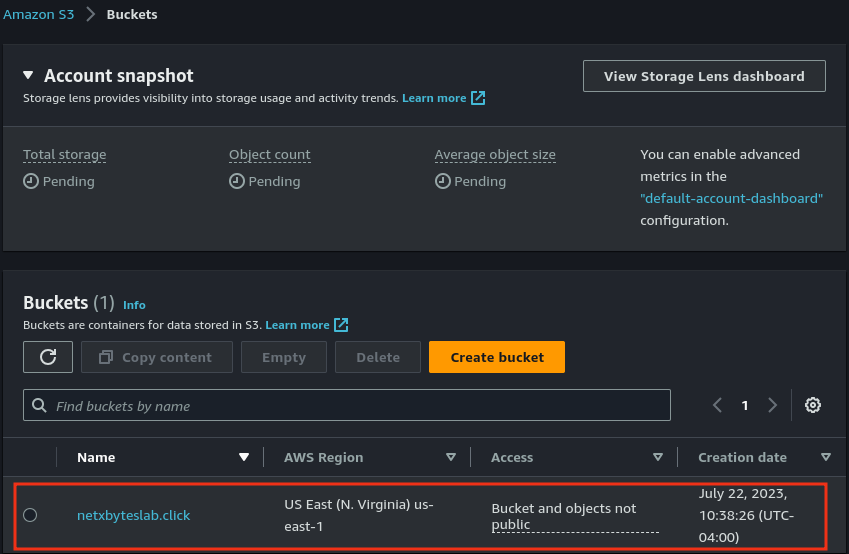The width and height of the screenshot is (849, 554).
Task: Sort by Creation date column arrow
Action: point(825,457)
